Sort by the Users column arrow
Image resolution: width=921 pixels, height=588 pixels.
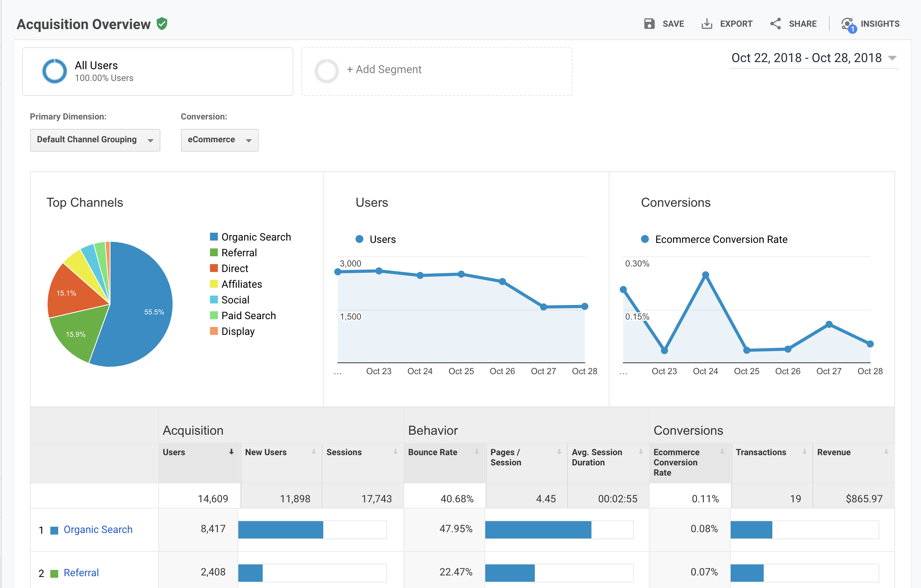pos(232,452)
